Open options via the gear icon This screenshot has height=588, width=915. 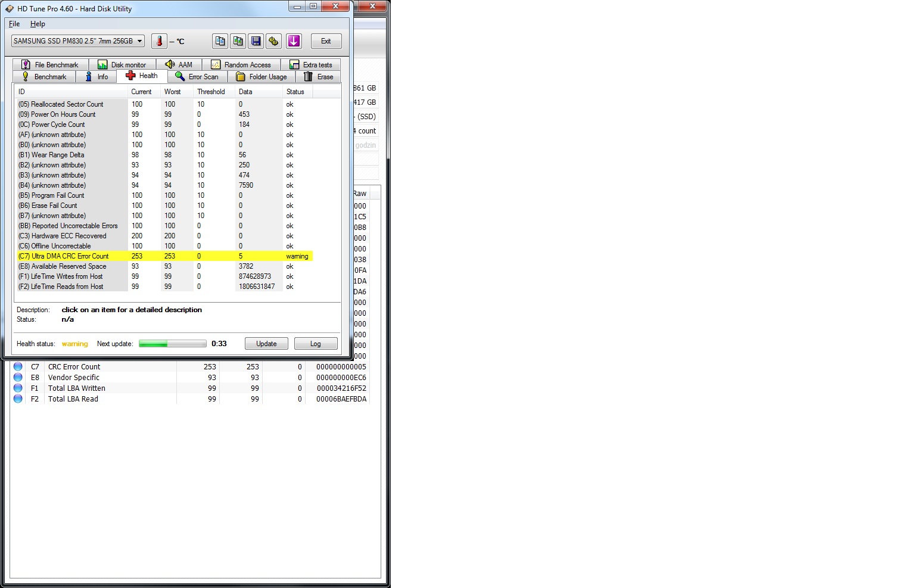pyautogui.click(x=273, y=41)
